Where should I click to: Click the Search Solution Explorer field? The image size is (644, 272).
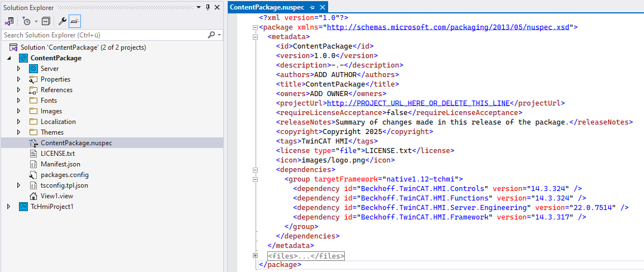[x=103, y=35]
